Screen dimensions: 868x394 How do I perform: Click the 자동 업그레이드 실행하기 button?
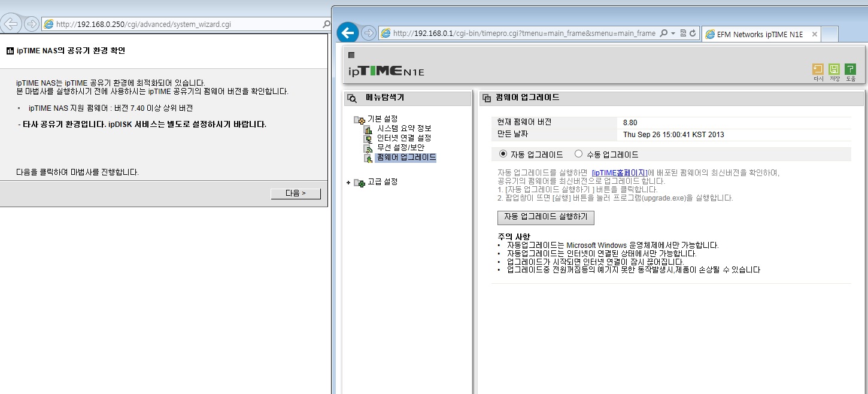click(546, 217)
